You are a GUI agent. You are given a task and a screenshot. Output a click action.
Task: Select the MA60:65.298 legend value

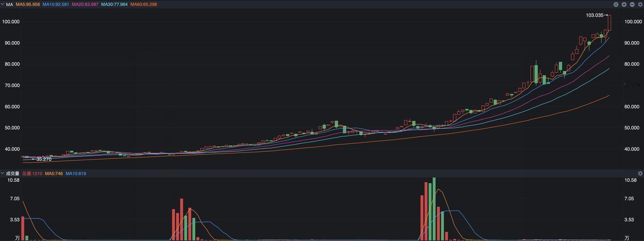click(144, 4)
